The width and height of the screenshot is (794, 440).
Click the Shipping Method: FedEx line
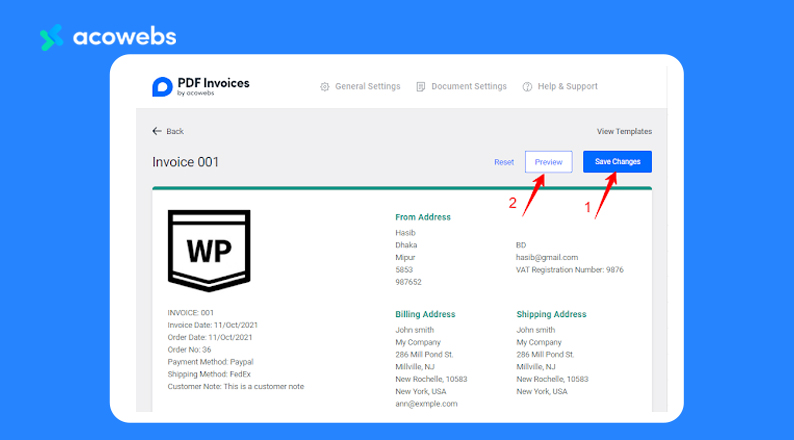(x=209, y=374)
